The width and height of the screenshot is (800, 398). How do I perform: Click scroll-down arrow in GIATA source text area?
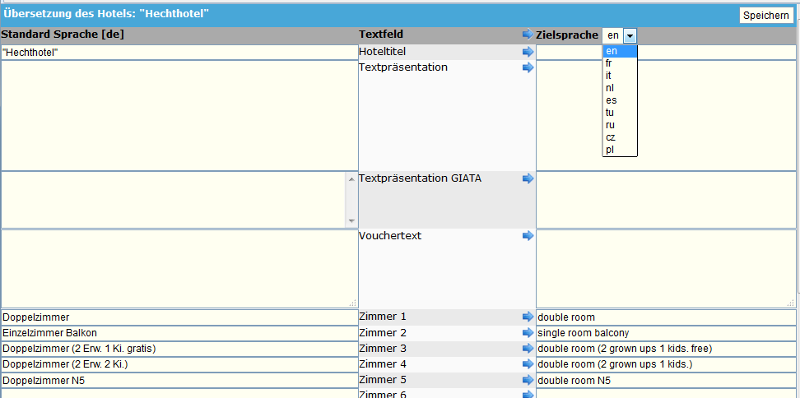351,221
